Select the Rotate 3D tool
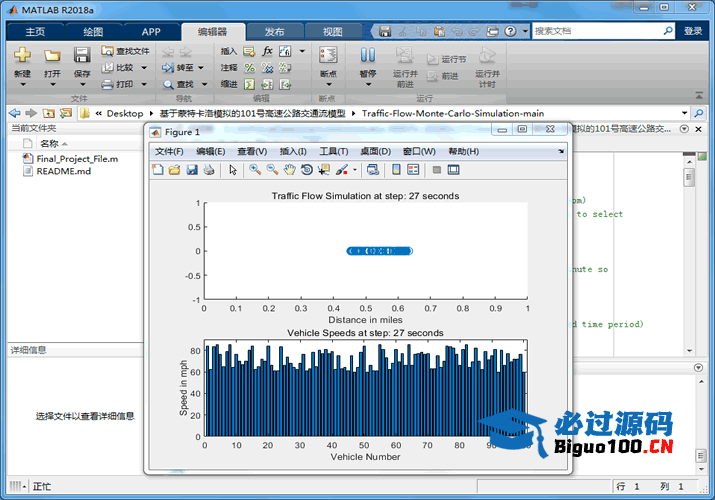The width and height of the screenshot is (715, 500). (306, 170)
